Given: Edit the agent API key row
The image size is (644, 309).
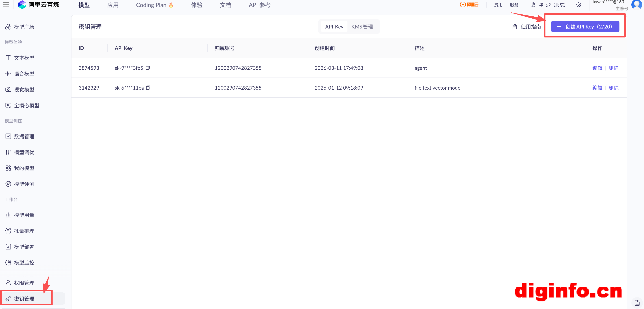Looking at the screenshot, I should (x=597, y=68).
